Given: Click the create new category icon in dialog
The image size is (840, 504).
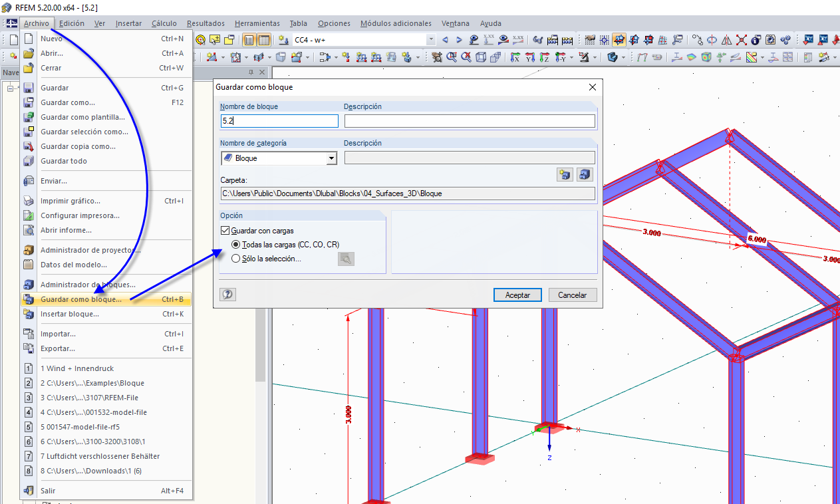Looking at the screenshot, I should coord(565,175).
